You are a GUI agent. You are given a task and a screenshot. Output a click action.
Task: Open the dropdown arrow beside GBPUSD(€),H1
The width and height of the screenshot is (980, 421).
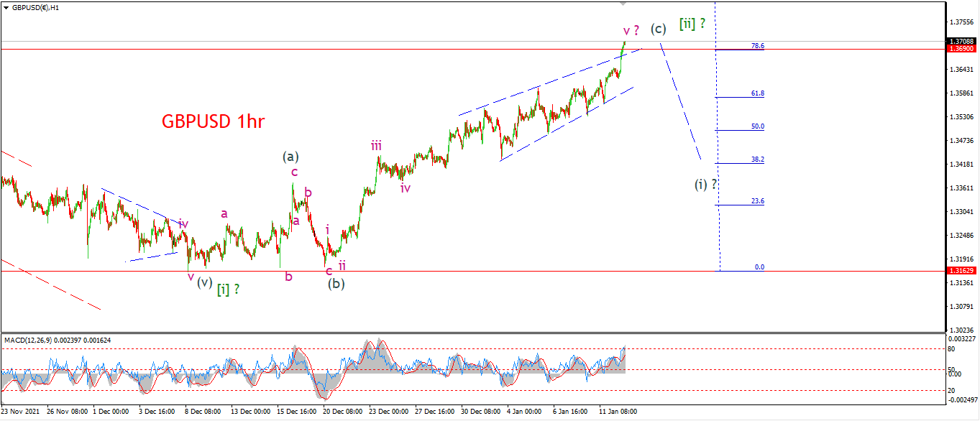[x=6, y=6]
